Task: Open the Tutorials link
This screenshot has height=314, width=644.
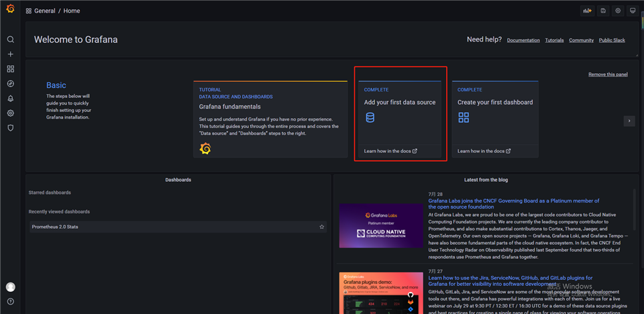Action: coord(555,40)
